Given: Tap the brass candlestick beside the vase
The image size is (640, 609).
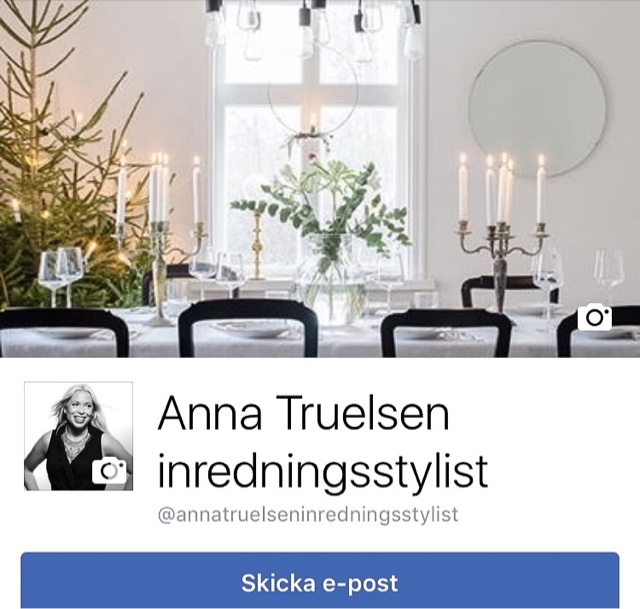Looking at the screenshot, I should pyautogui.click(x=257, y=245).
